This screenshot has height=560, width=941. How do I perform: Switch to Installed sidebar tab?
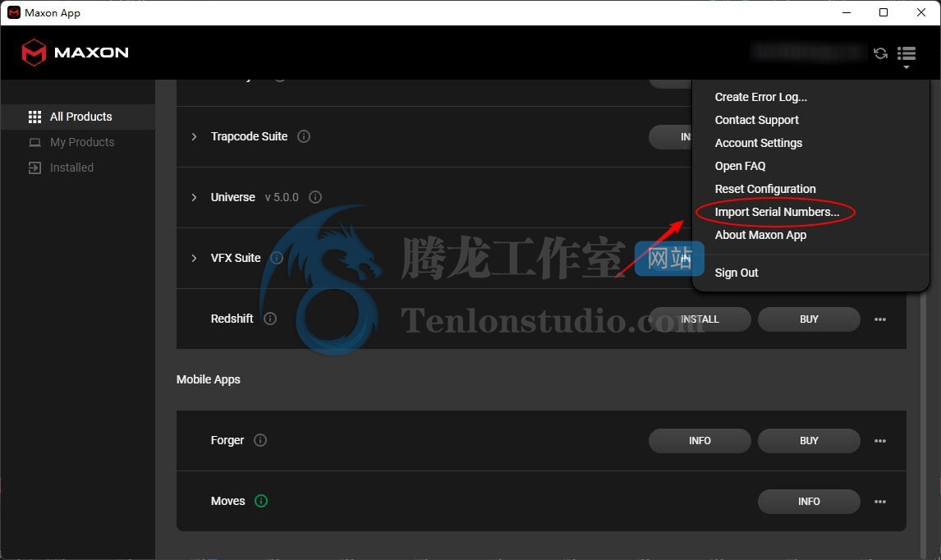click(78, 168)
